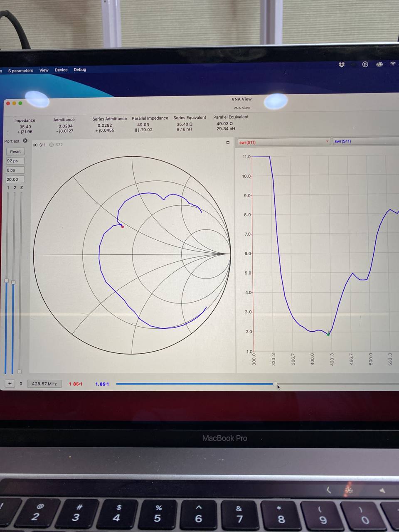Screen dimensions: 399x532
Task: Click the frequency marker slider handle
Action: [275, 384]
